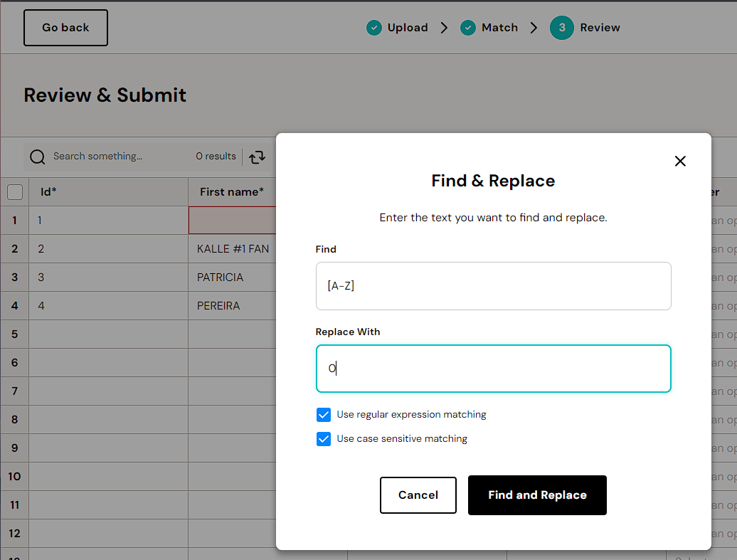Click the Upload step checkmark icon
The width and height of the screenshot is (737, 560).
(x=374, y=28)
